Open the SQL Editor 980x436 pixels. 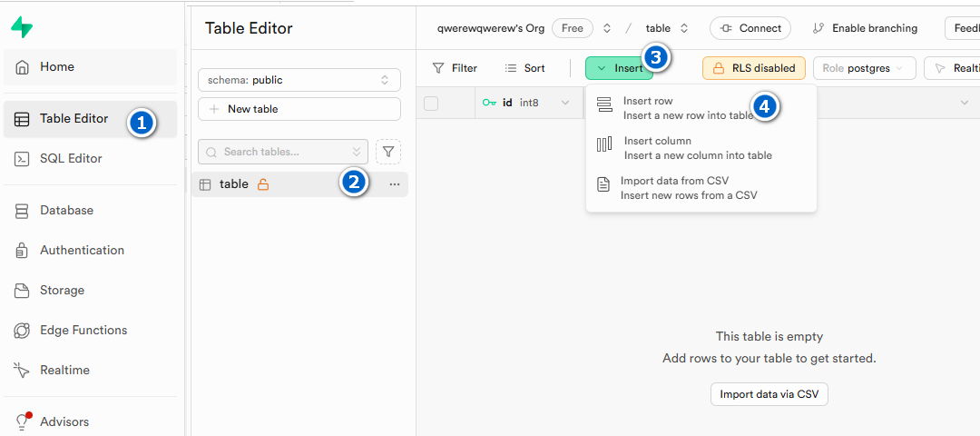(x=71, y=159)
